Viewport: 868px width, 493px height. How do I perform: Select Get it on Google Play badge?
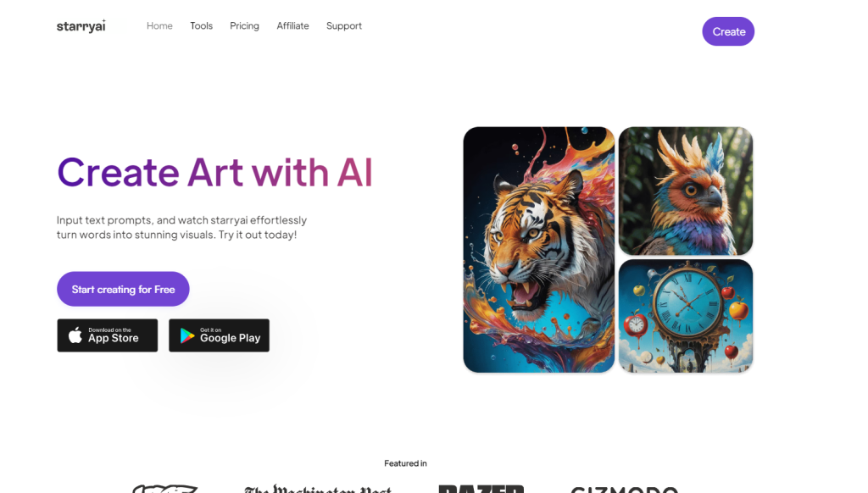tap(220, 335)
